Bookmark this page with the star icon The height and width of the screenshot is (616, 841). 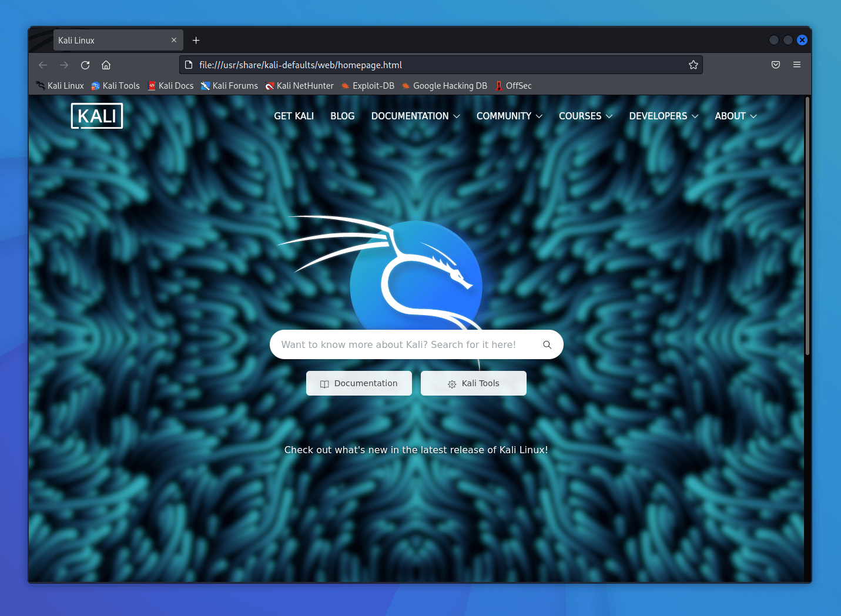[x=693, y=65]
